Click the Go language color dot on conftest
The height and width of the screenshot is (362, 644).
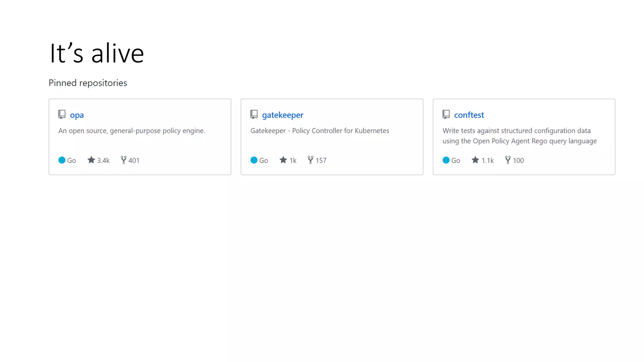pyautogui.click(x=446, y=160)
